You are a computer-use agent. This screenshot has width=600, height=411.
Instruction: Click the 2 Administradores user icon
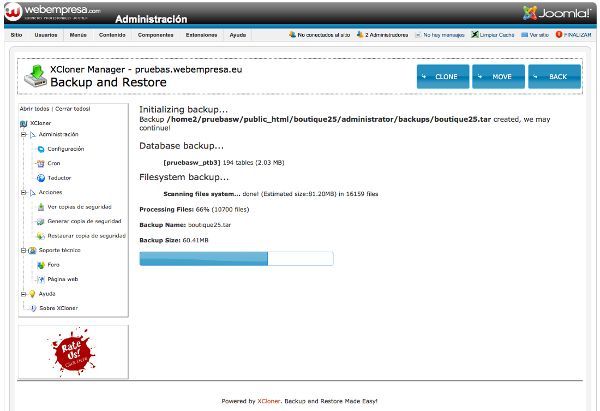point(360,34)
